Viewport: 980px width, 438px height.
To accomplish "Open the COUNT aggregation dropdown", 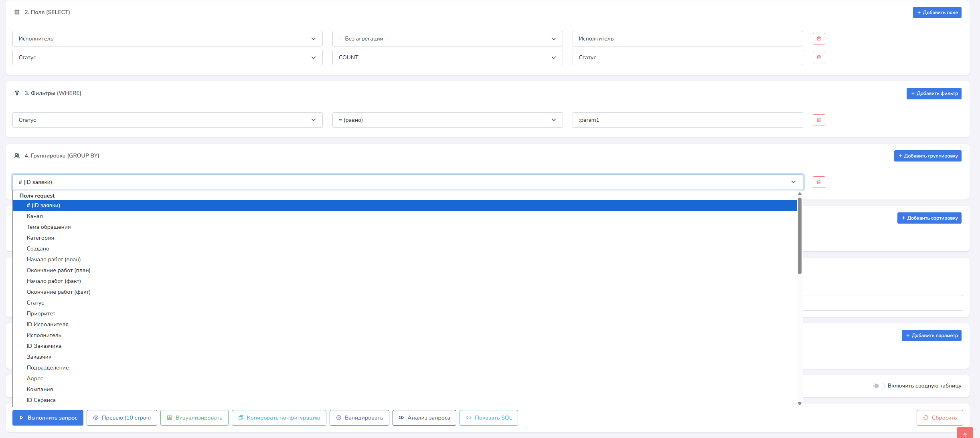I will [447, 58].
